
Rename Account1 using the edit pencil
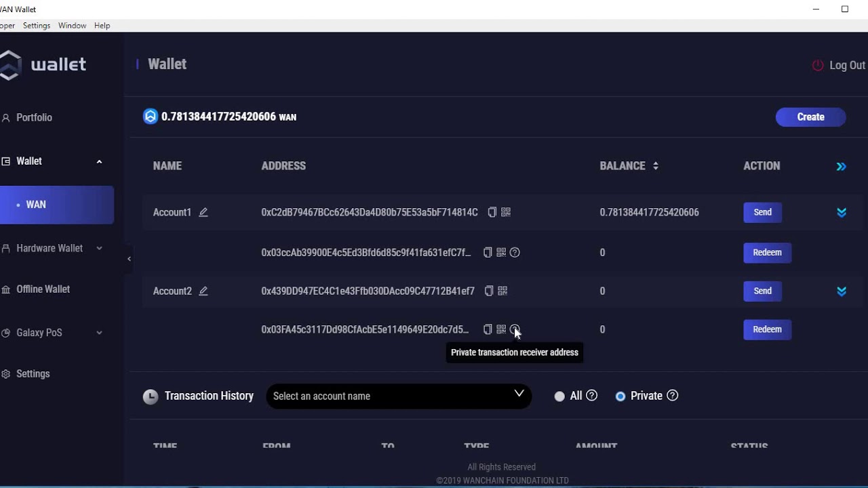[203, 212]
